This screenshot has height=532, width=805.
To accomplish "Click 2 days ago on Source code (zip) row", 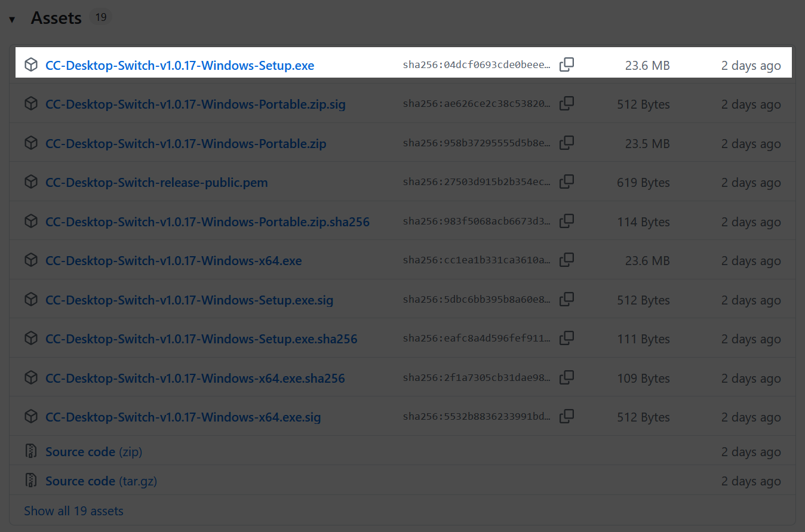I will pyautogui.click(x=751, y=452).
